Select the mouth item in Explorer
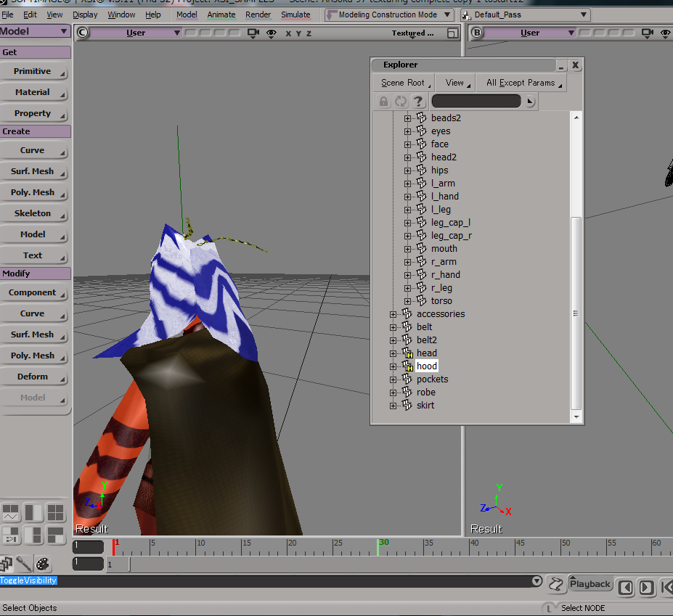 [x=444, y=249]
